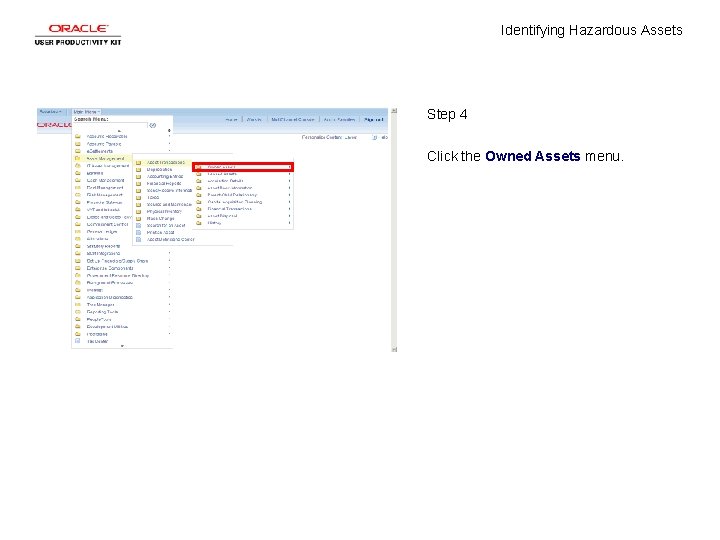Select the Capital Acquisition Planning row
The image size is (720, 540).
[243, 202]
